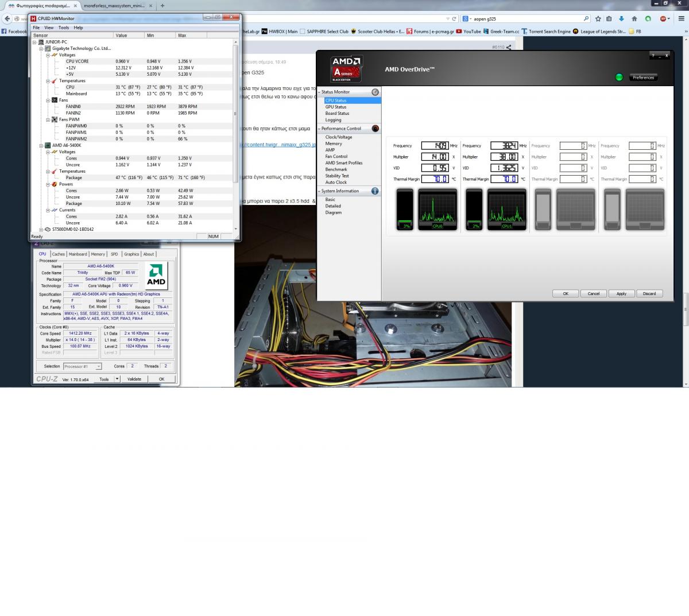Click the AMD A-Series Black Edition logo
The image size is (689, 616).
pyautogui.click(x=346, y=68)
